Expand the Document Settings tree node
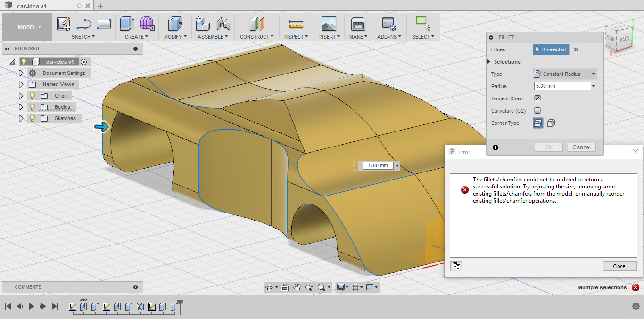Screen dimensions: 644x319 point(21,73)
